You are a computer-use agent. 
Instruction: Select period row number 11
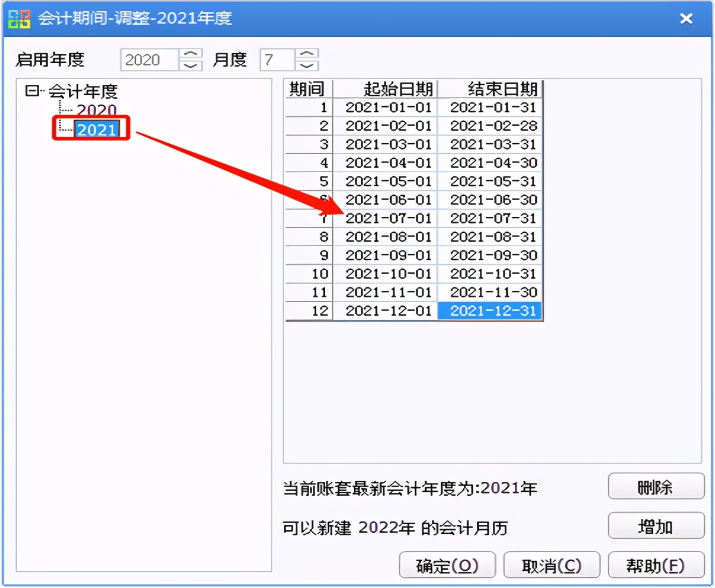click(309, 292)
